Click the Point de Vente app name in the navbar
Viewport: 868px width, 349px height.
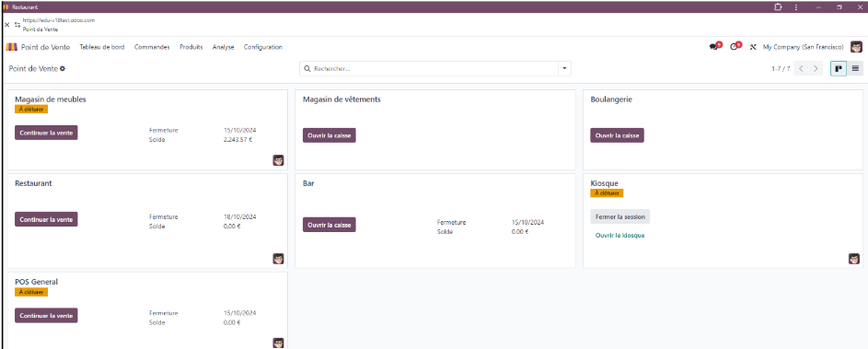coord(45,47)
